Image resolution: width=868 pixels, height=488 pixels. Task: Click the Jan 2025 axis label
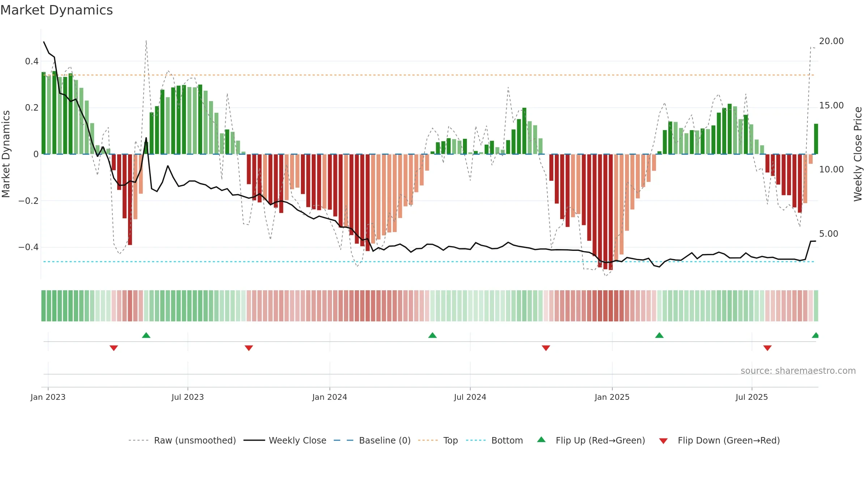coord(612,397)
